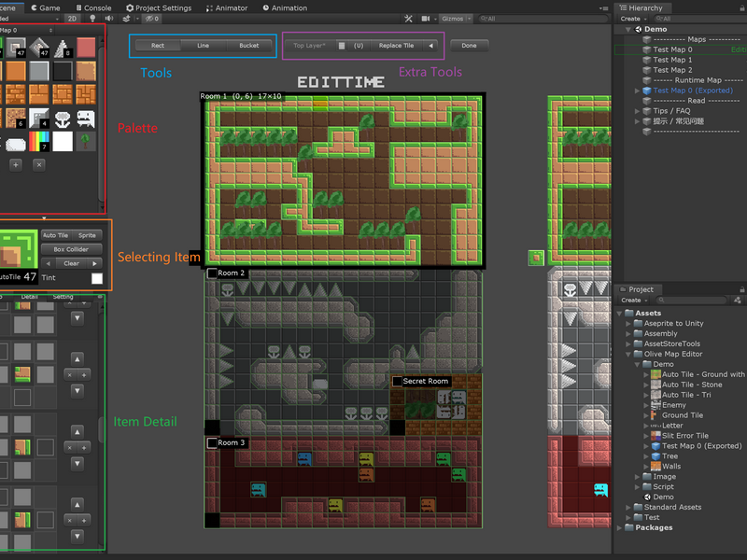This screenshot has height=560, width=747.
Task: Click the Clear button
Action: [x=72, y=263]
